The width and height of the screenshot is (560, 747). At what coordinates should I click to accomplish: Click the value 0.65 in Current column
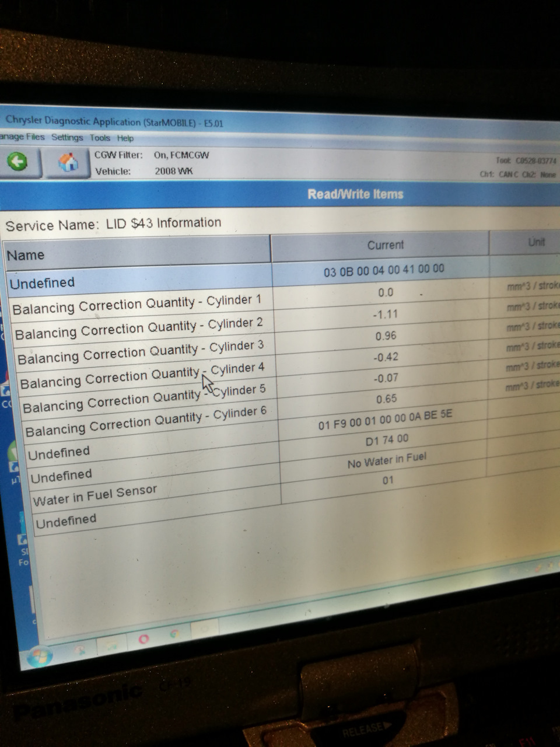387,399
